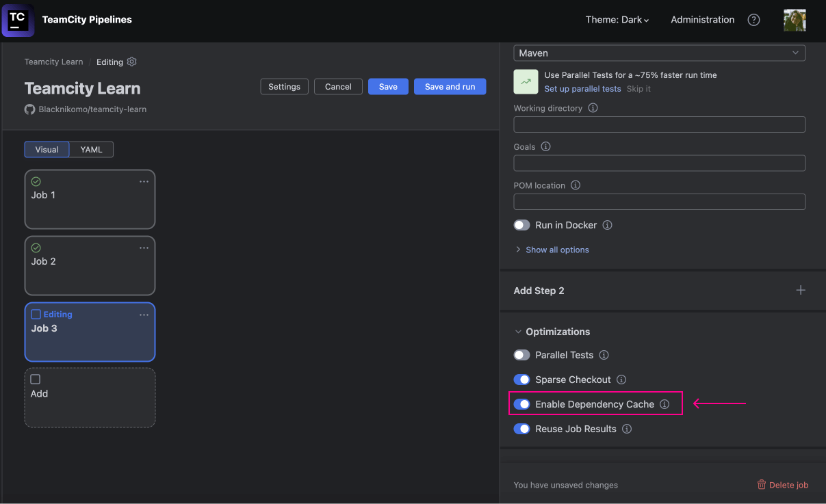Open the settings gear next to Editing
This screenshot has height=504, width=826.
click(x=132, y=62)
